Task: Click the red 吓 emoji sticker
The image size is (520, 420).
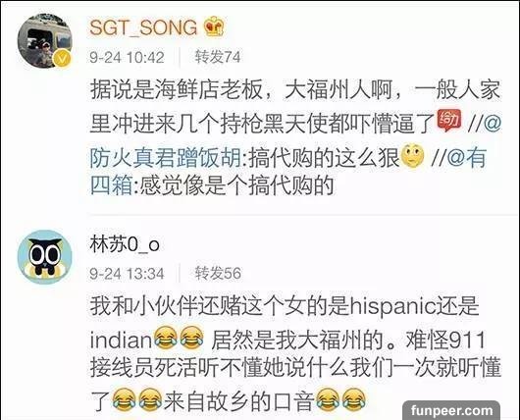Action: coord(449,121)
